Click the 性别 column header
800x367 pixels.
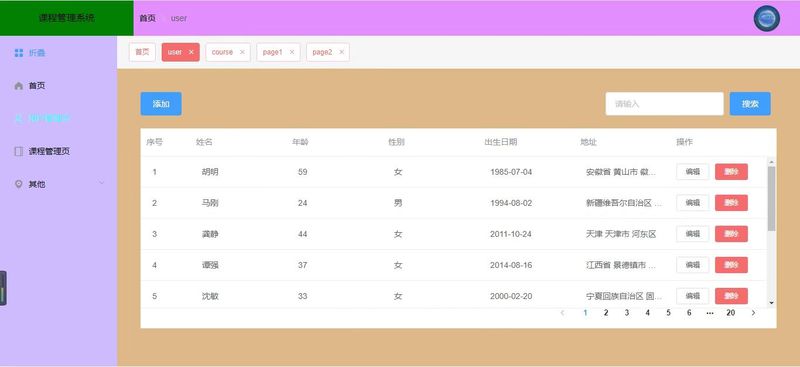[x=396, y=142]
